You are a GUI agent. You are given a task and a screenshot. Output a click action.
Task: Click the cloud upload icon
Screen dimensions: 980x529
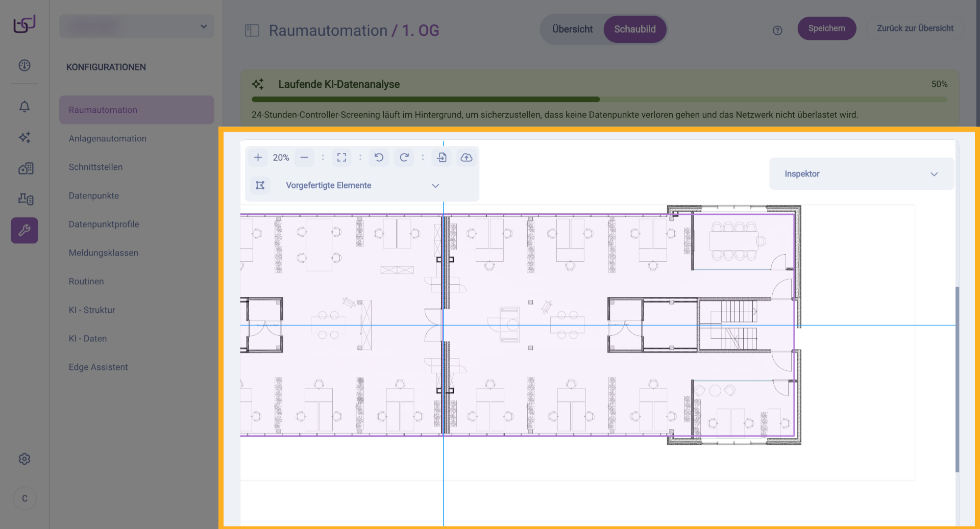(467, 158)
